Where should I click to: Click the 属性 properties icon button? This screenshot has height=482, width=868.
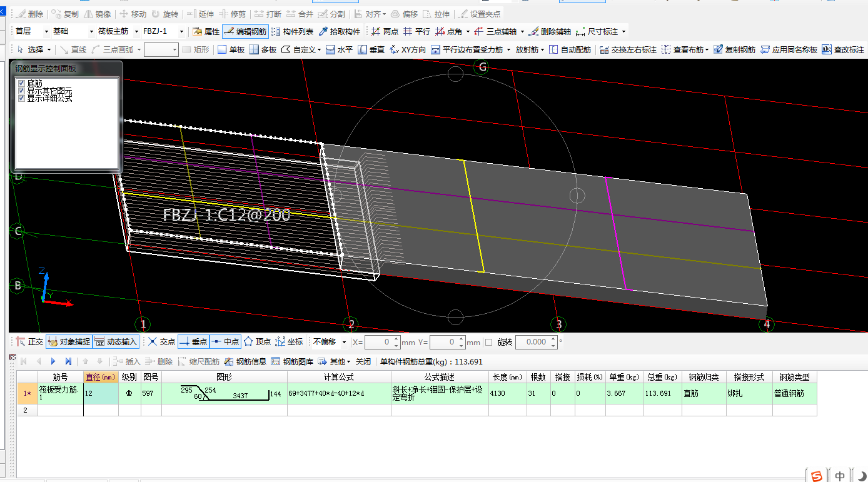(206, 31)
